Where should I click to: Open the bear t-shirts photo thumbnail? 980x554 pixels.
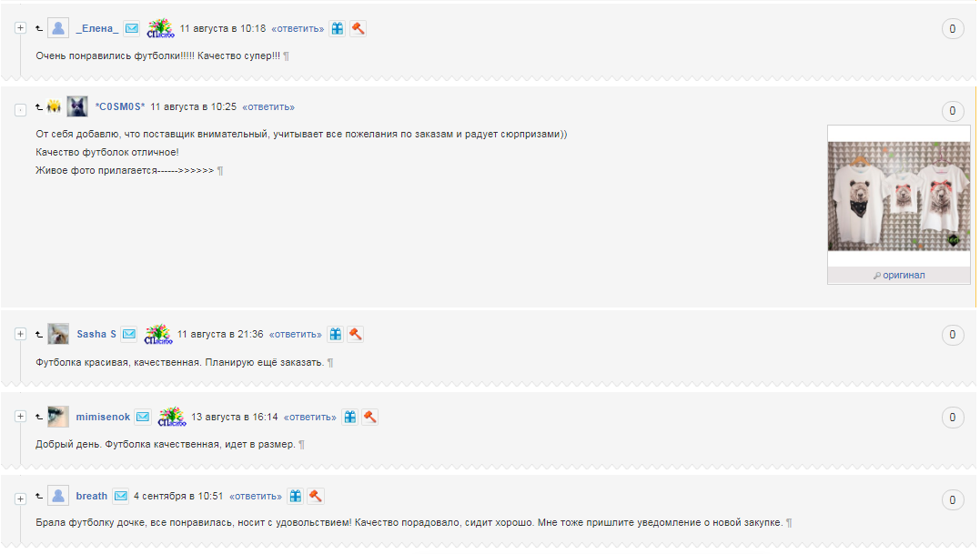pos(899,196)
